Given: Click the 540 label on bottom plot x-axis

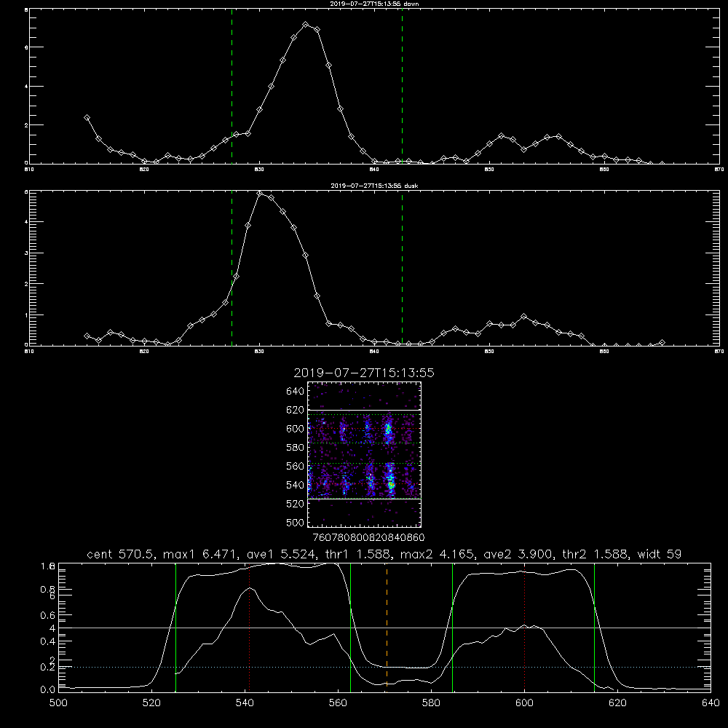Looking at the screenshot, I should click(245, 703).
